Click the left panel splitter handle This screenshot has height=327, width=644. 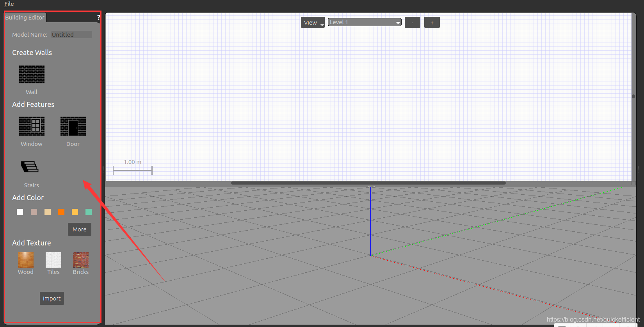103,169
